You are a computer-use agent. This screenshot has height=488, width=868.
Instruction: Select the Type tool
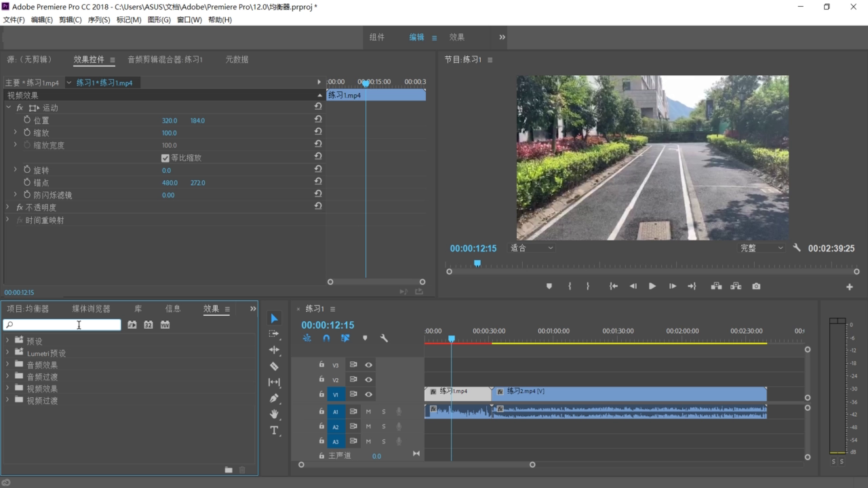point(274,430)
